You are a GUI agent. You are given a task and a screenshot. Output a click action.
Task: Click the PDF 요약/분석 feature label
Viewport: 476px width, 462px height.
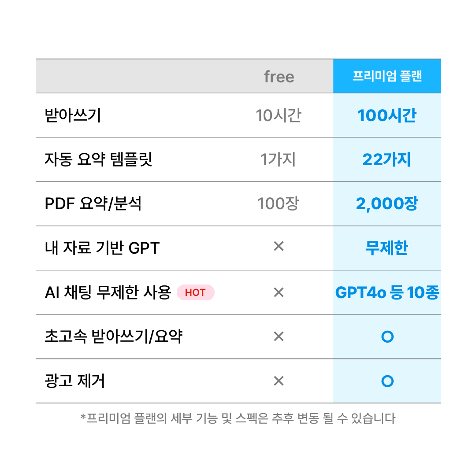(x=93, y=203)
